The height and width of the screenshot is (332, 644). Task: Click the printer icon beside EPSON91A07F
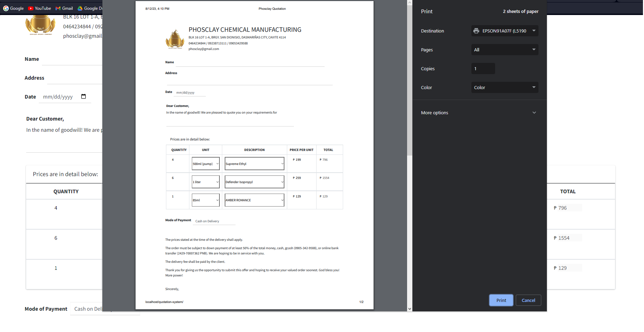tap(476, 31)
